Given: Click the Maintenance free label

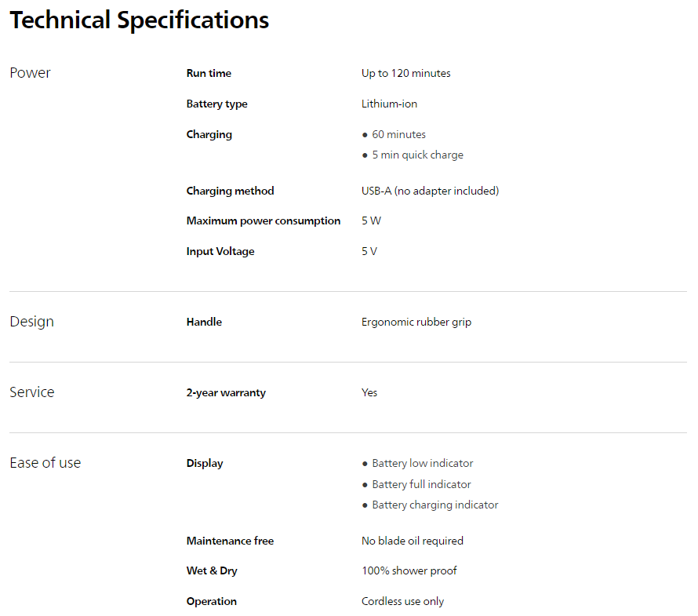Looking at the screenshot, I should 230,541.
